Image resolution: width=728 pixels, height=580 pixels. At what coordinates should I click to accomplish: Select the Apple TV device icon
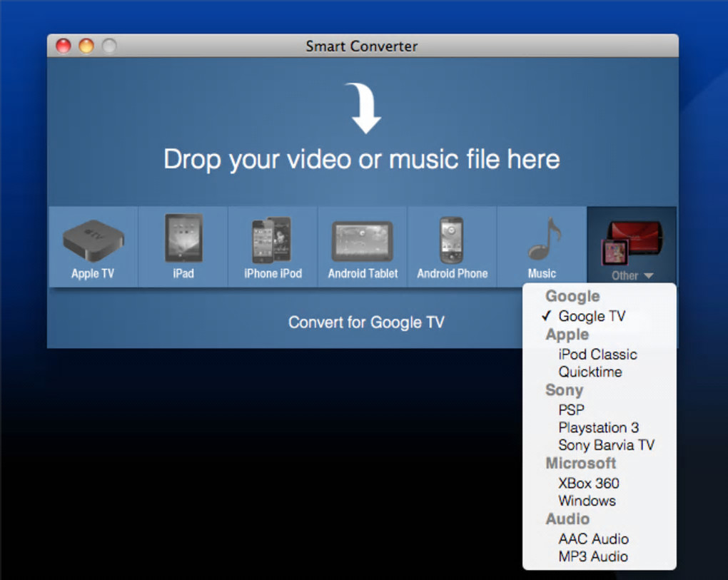(93, 247)
